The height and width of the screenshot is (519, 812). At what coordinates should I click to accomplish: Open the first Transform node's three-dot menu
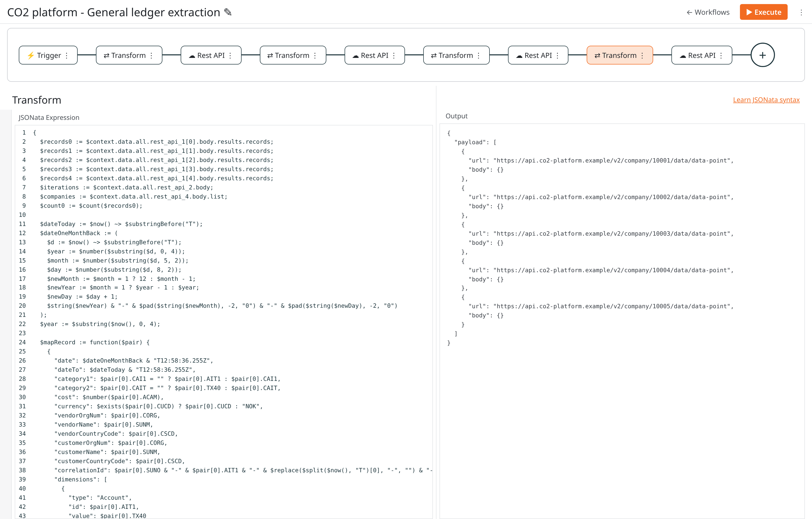(x=151, y=55)
